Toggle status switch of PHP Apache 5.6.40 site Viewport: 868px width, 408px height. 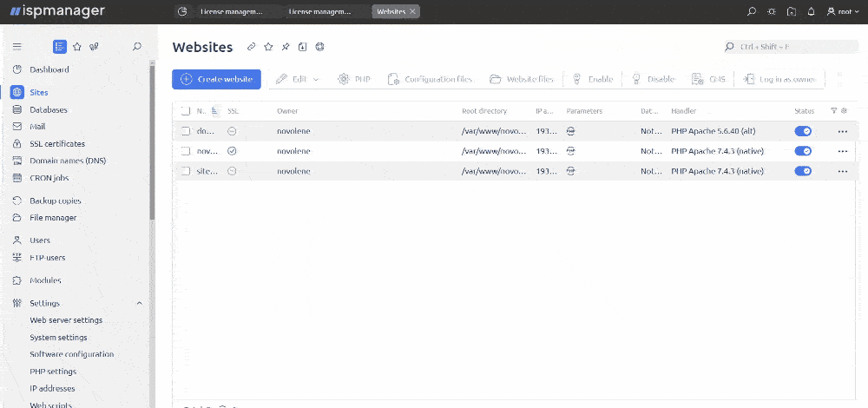(803, 131)
